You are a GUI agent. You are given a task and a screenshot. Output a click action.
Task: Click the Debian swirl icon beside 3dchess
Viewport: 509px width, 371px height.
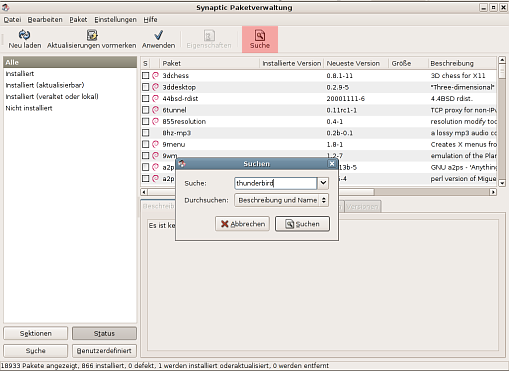pyautogui.click(x=155, y=76)
